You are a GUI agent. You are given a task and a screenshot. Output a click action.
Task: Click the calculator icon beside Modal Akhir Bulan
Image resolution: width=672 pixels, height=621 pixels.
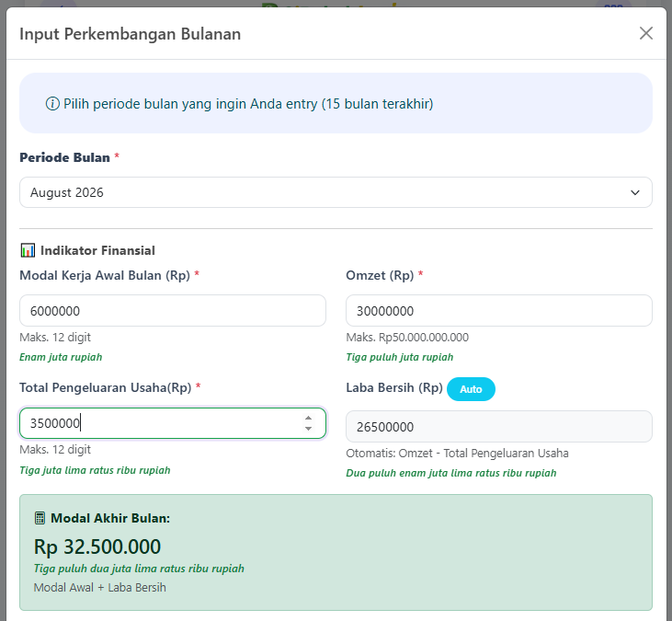click(x=40, y=518)
